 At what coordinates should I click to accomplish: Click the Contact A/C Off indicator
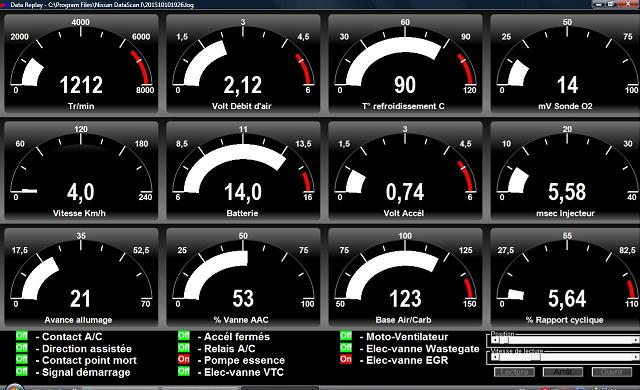(22, 336)
